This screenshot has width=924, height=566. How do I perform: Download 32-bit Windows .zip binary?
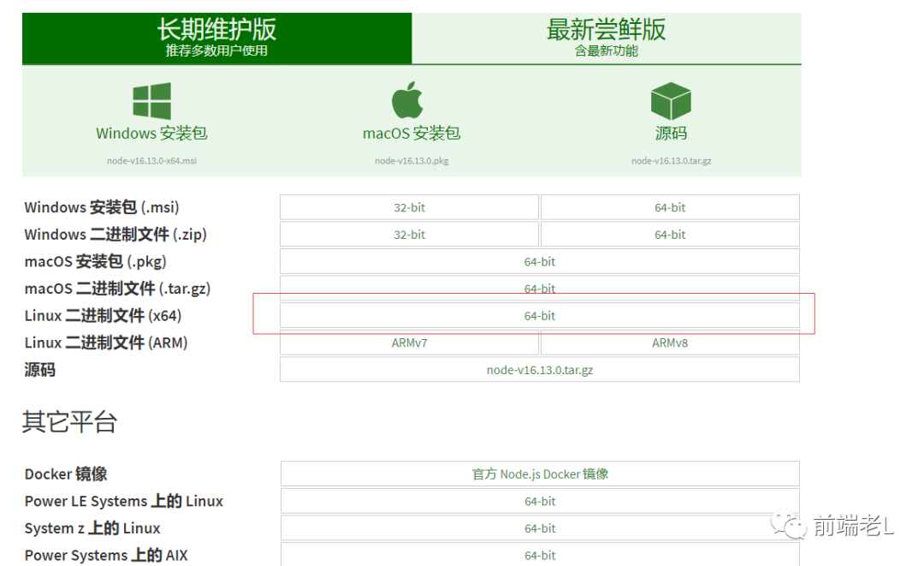pyautogui.click(x=410, y=235)
